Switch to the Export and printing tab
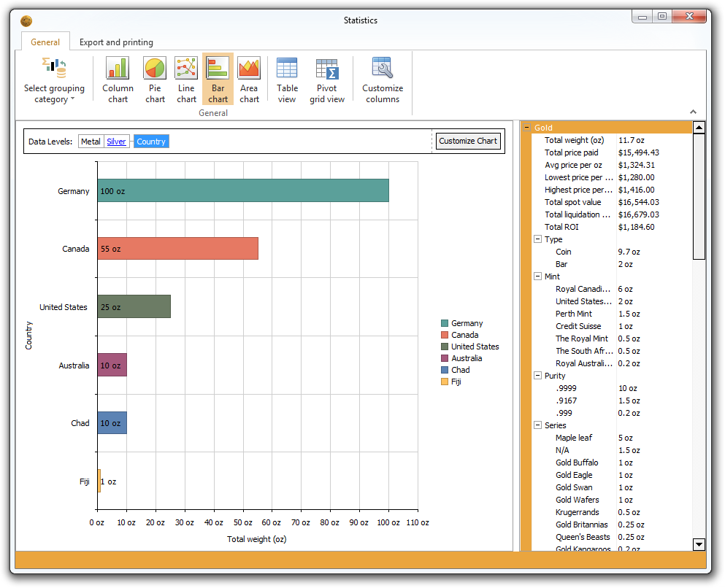Image resolution: width=725 pixels, height=588 pixels. tap(115, 42)
